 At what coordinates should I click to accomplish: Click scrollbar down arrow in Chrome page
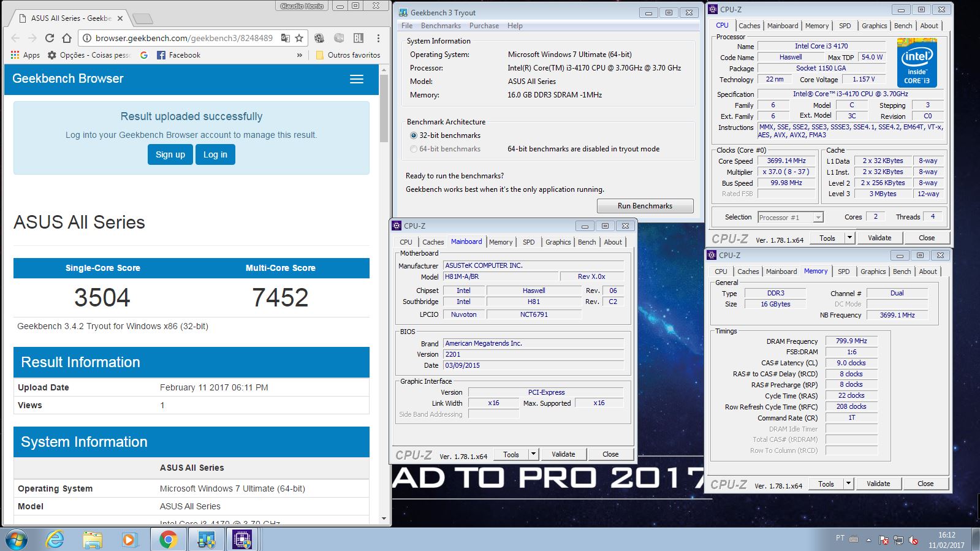click(x=384, y=519)
